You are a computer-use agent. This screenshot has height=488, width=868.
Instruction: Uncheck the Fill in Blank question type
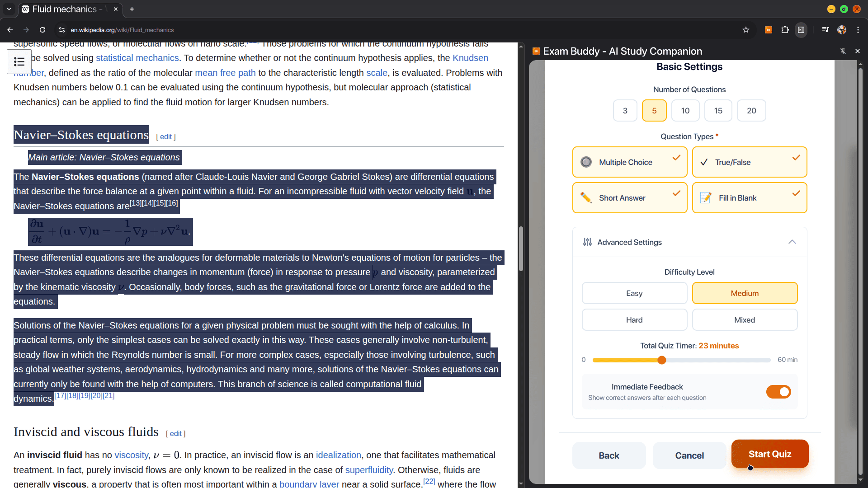749,198
